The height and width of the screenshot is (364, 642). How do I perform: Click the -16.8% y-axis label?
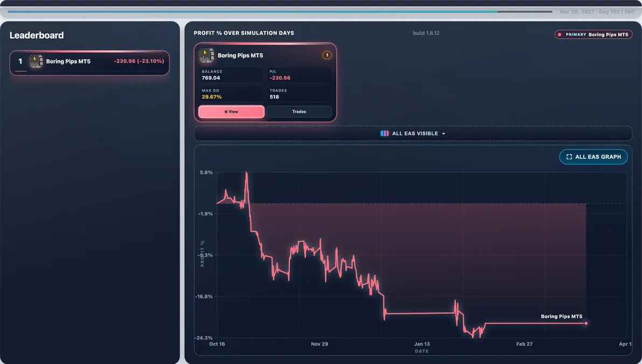coord(204,297)
